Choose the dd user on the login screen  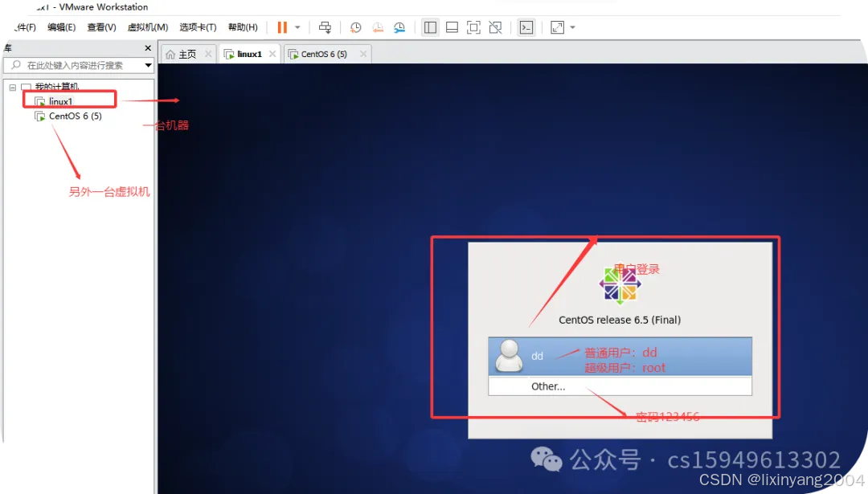tap(620, 357)
